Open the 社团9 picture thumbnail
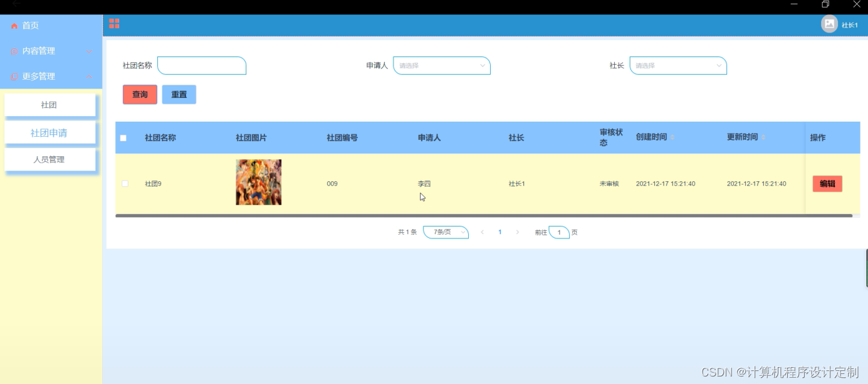Screen dimensions: 868x384 tap(258, 182)
